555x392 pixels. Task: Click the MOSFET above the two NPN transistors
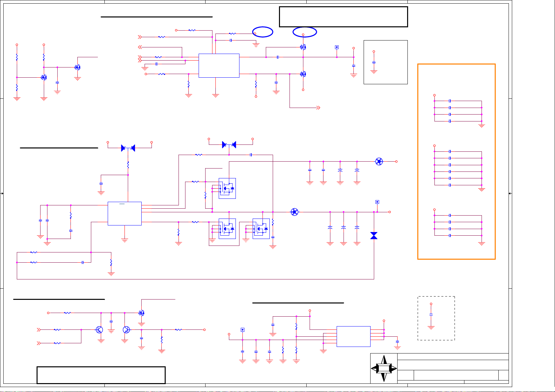click(142, 313)
